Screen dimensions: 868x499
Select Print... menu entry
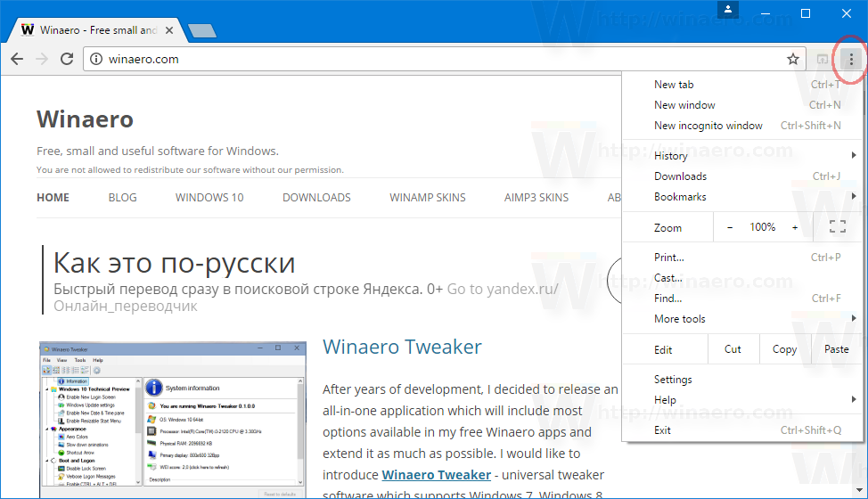pos(742,258)
